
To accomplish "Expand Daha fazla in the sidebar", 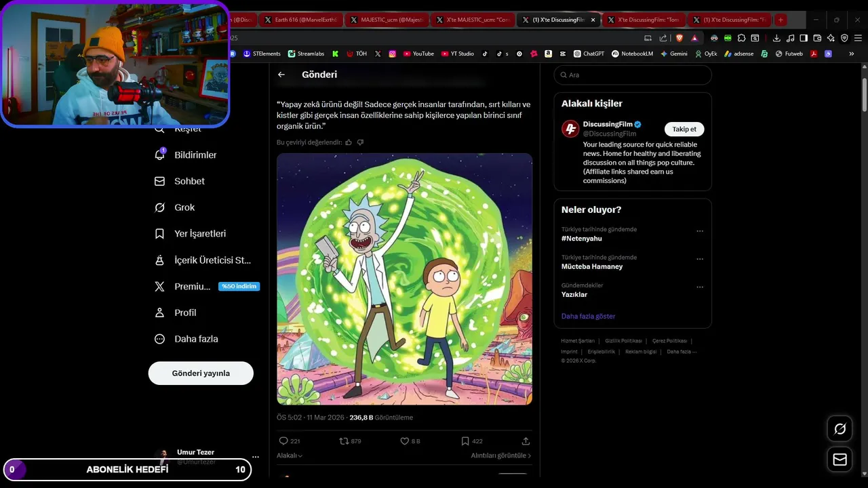I will click(x=186, y=339).
